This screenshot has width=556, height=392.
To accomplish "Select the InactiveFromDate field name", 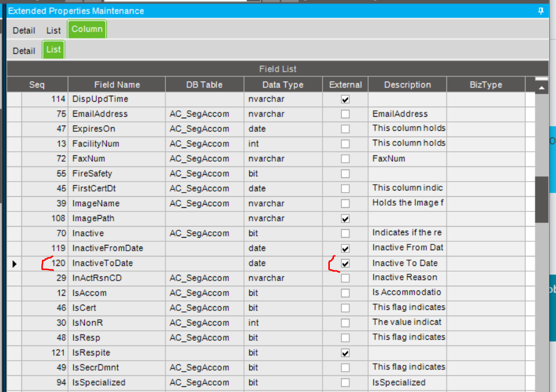I will (x=117, y=249).
